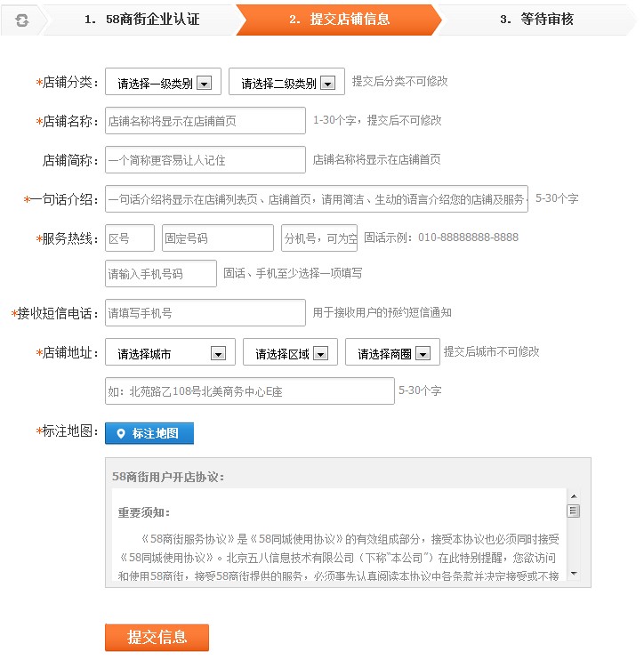The height and width of the screenshot is (660, 644).
Task: Click into the 店铺简称 input field
Action: [205, 160]
